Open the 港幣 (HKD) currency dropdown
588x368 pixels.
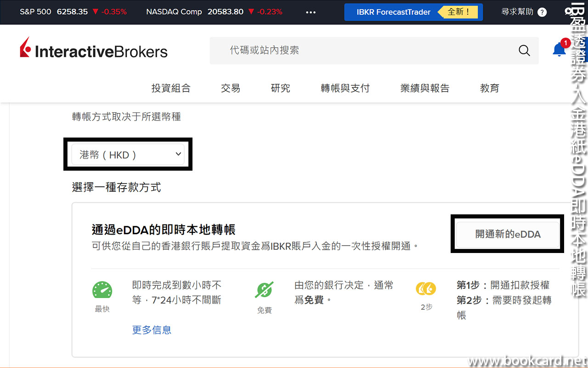pos(128,155)
